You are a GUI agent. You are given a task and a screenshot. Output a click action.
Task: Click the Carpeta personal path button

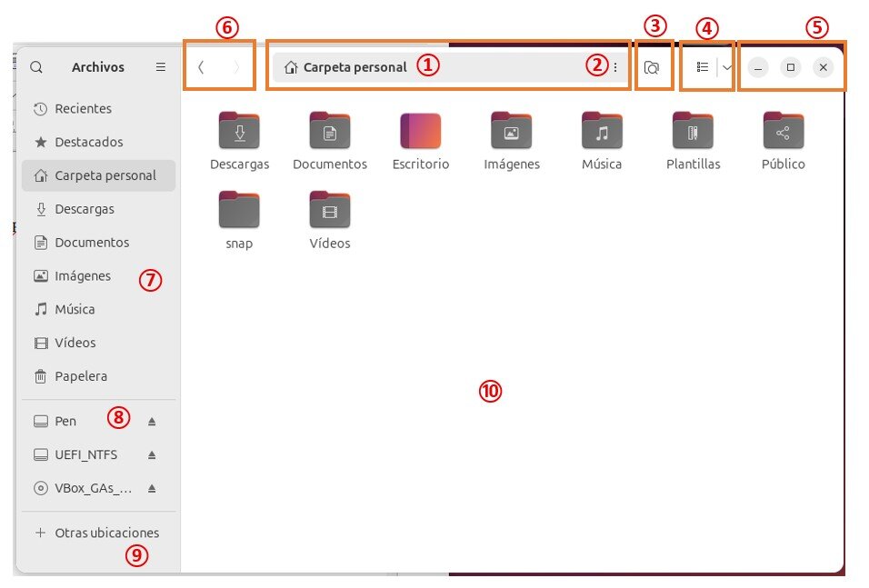tap(345, 67)
